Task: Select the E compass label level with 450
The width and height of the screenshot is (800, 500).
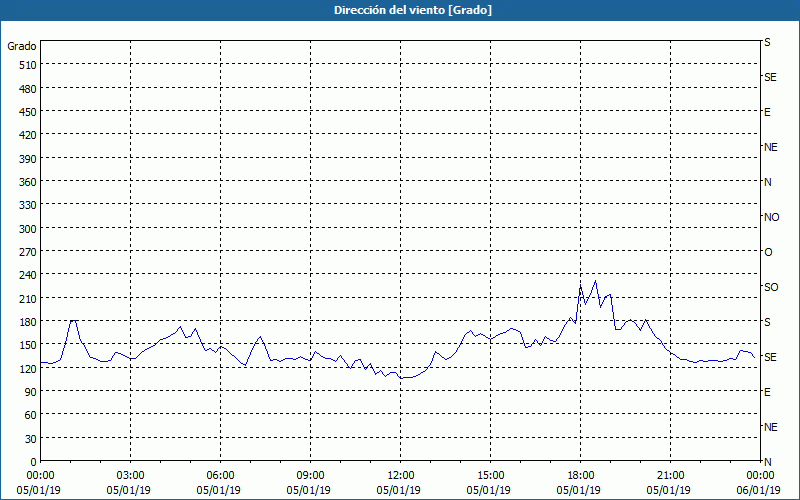Action: pyautogui.click(x=767, y=112)
